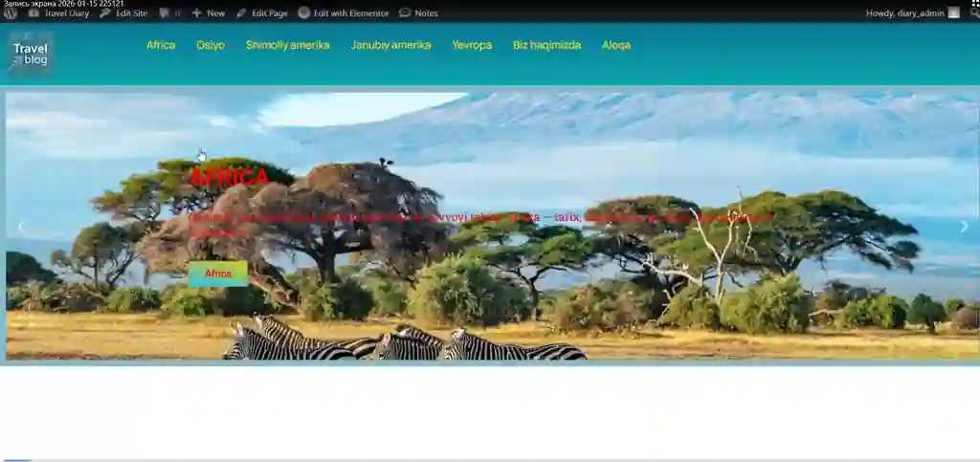The width and height of the screenshot is (980, 462).
Task: Open the Notes panel
Action: (x=418, y=13)
